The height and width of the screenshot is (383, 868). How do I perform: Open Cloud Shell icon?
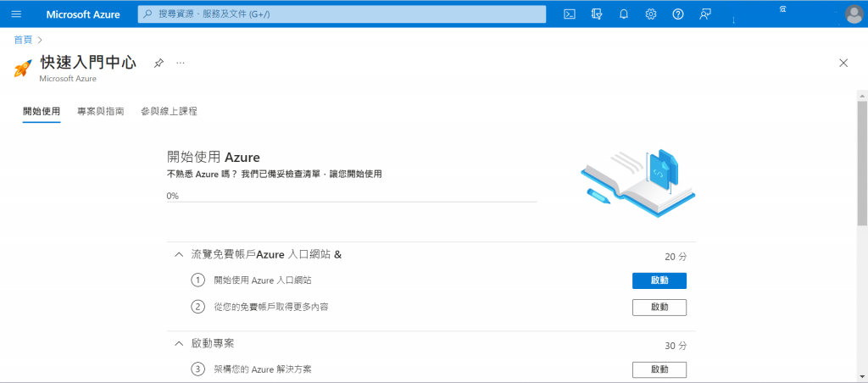[x=569, y=14]
